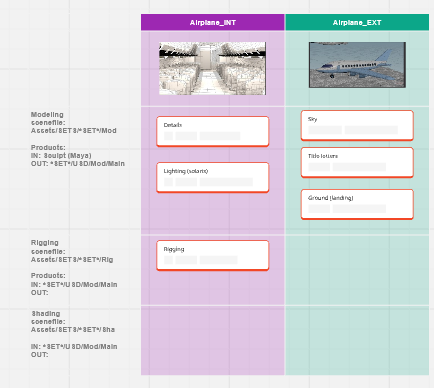The width and height of the screenshot is (434, 388).
Task: Select the Rigging card in the purple column
Action: [x=213, y=255]
